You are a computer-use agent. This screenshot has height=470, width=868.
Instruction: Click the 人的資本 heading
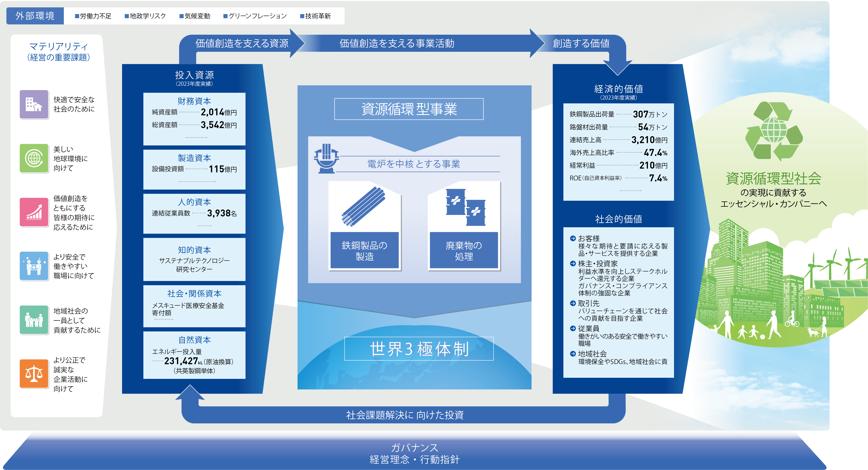194,202
